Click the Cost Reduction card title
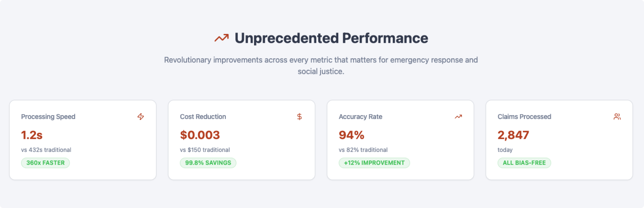 (203, 117)
